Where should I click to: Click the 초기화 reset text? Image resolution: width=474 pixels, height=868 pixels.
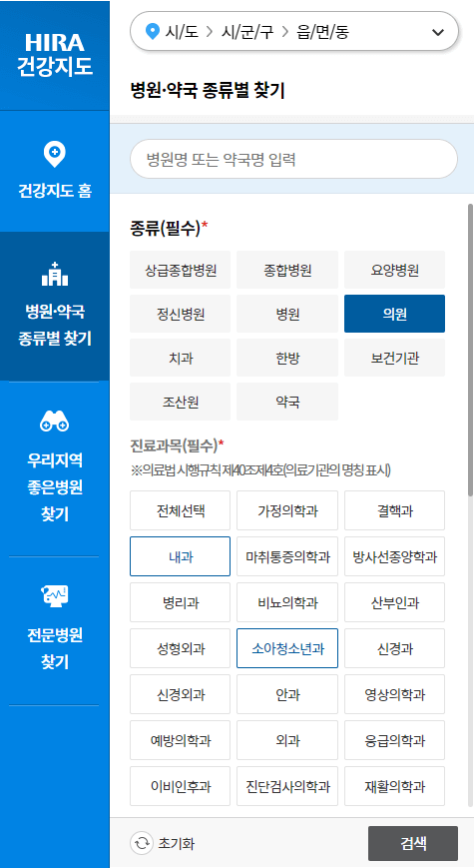tap(177, 844)
